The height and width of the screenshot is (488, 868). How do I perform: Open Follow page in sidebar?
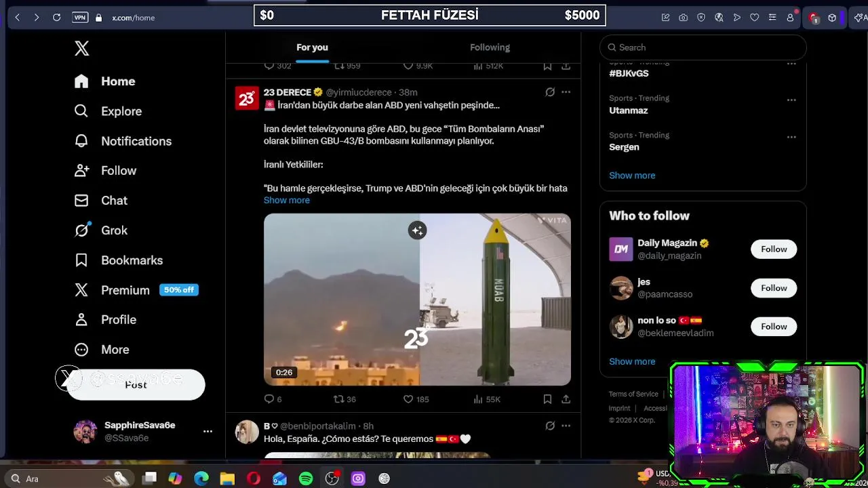click(x=105, y=171)
